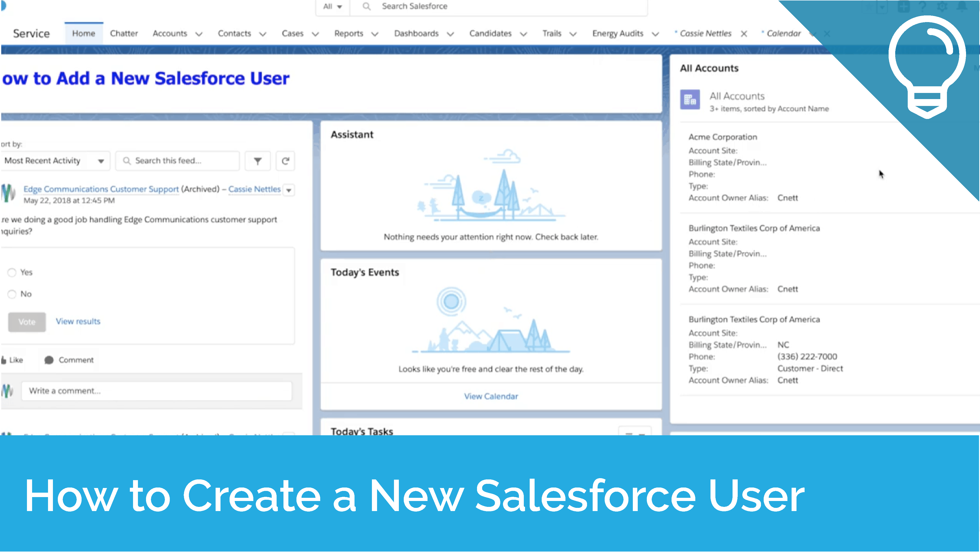Open the Home tab
Image resolution: width=980 pixels, height=552 pixels.
coord(84,34)
